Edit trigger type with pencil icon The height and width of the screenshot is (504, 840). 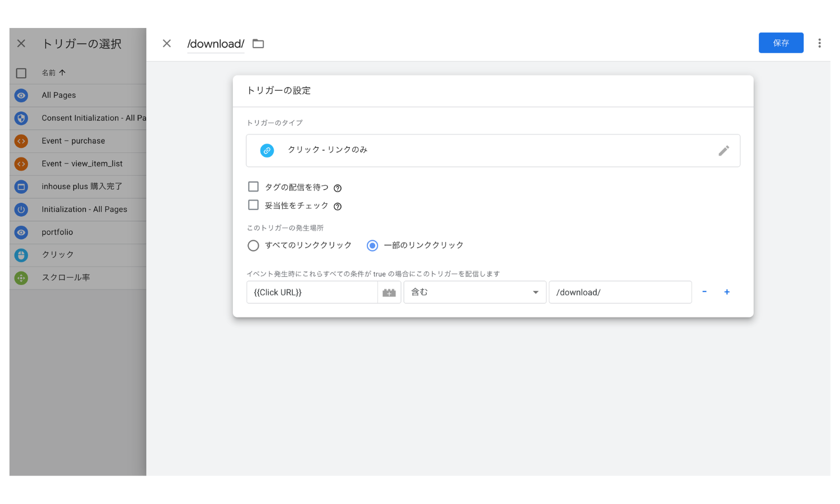coord(724,151)
